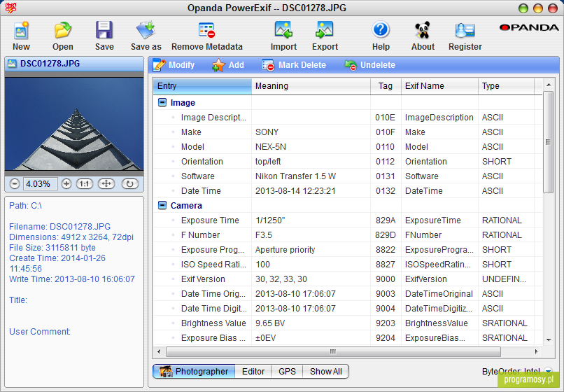Collapse the Camera group
564x392 pixels.
click(x=162, y=205)
